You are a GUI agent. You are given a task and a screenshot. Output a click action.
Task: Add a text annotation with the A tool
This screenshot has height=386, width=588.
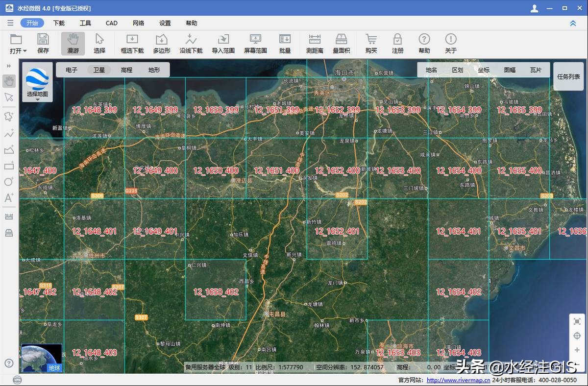(x=9, y=198)
